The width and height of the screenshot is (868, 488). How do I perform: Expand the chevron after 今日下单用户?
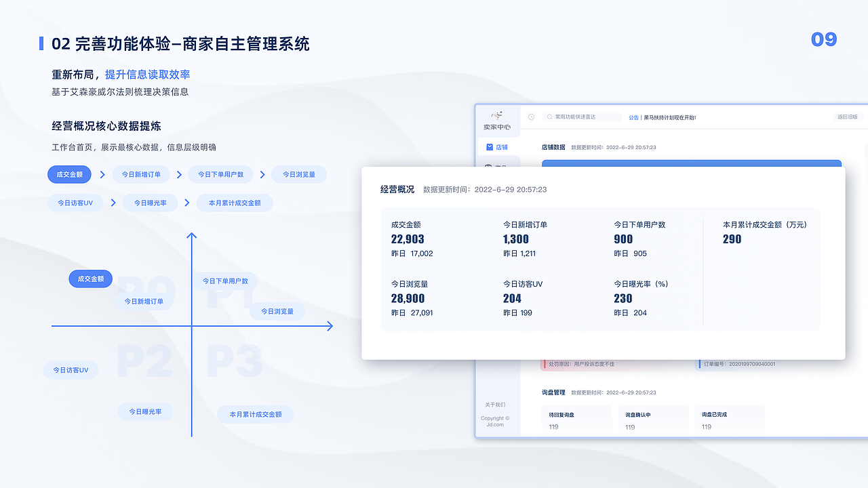pyautogui.click(x=262, y=174)
